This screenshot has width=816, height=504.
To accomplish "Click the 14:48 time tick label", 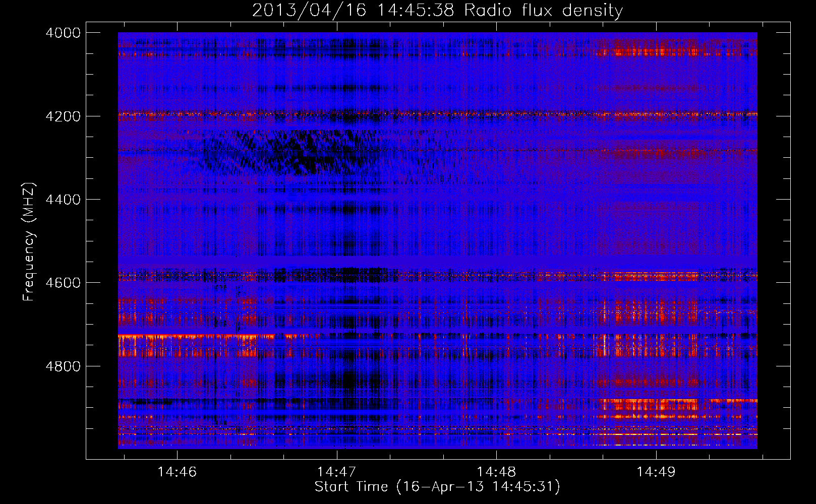I will [x=496, y=472].
